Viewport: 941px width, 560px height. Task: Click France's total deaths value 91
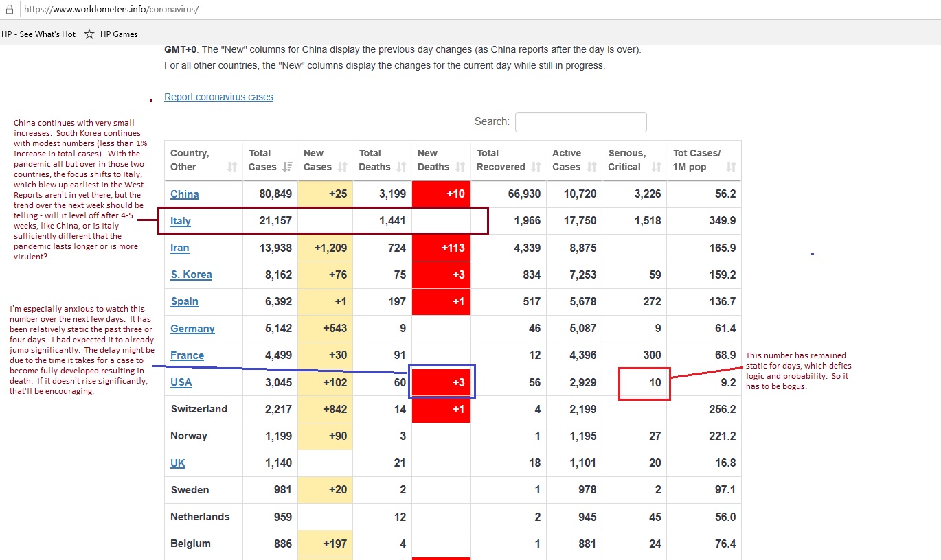coord(400,355)
